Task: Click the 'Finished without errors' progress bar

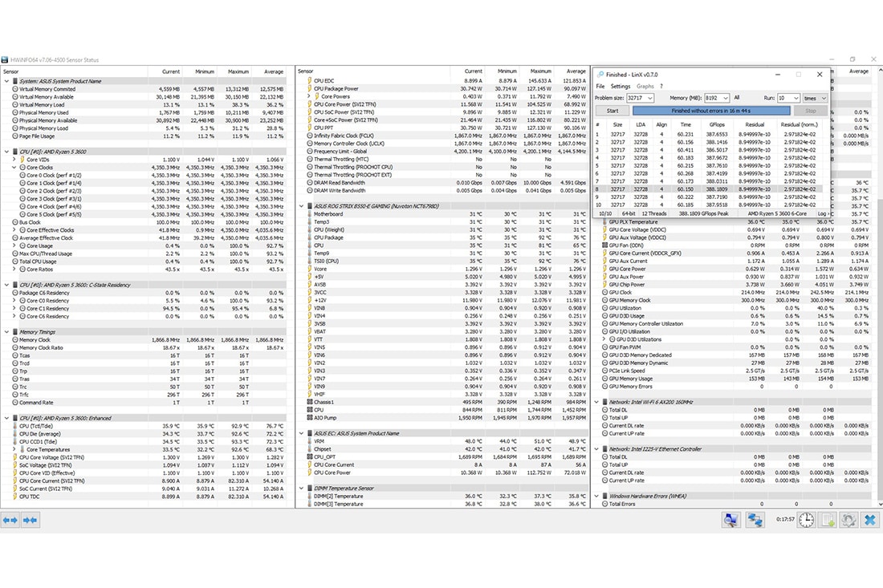Action: (x=712, y=111)
